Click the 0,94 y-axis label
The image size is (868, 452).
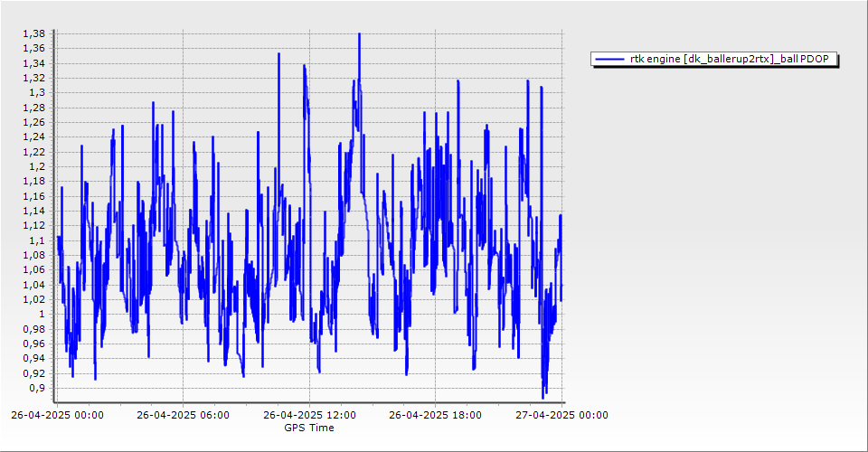[33, 359]
